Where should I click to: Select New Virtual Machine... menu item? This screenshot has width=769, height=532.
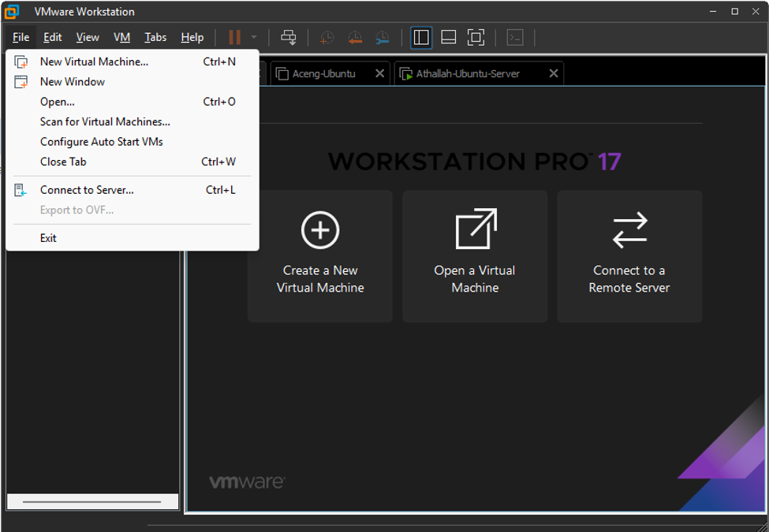pyautogui.click(x=133, y=61)
